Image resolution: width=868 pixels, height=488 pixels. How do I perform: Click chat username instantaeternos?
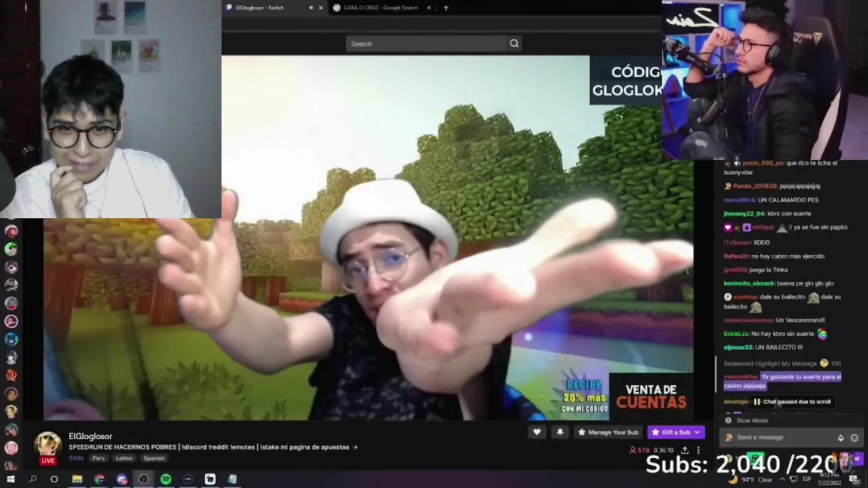point(748,320)
